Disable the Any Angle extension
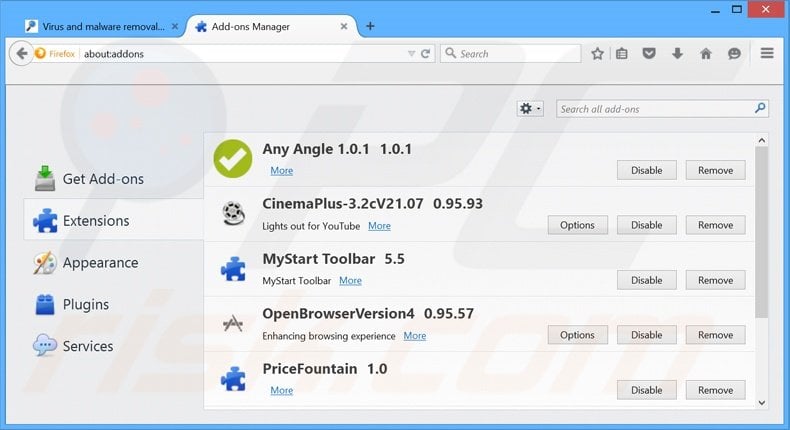Viewport: 790px width, 430px height. tap(646, 170)
